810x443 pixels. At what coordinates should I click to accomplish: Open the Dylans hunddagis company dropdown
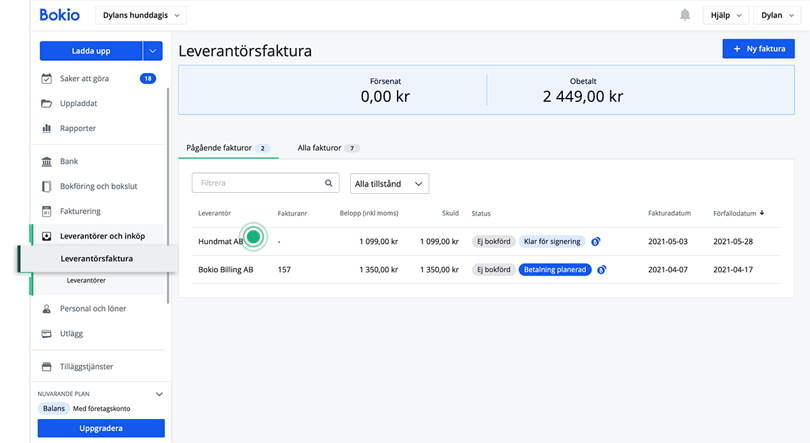[x=141, y=15]
